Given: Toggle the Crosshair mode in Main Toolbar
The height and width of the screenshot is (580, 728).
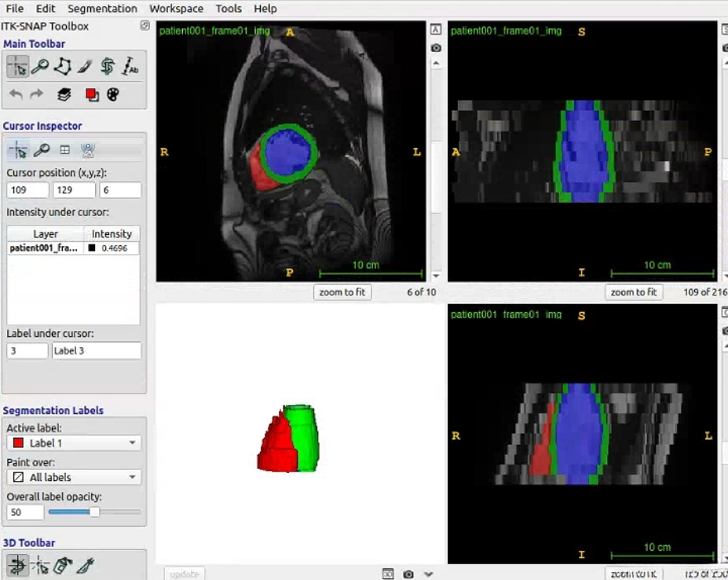Looking at the screenshot, I should [x=17, y=67].
